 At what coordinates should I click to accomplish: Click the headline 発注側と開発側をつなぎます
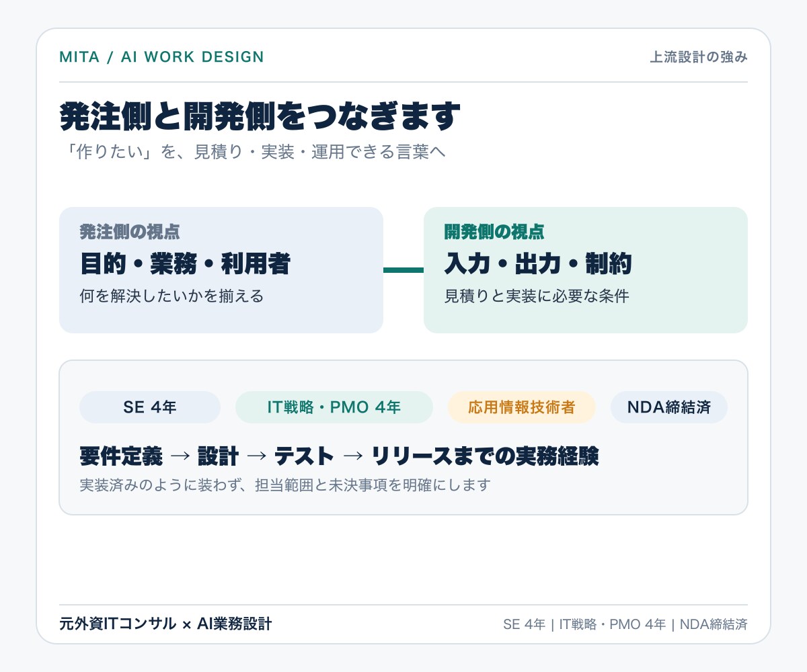(x=260, y=116)
